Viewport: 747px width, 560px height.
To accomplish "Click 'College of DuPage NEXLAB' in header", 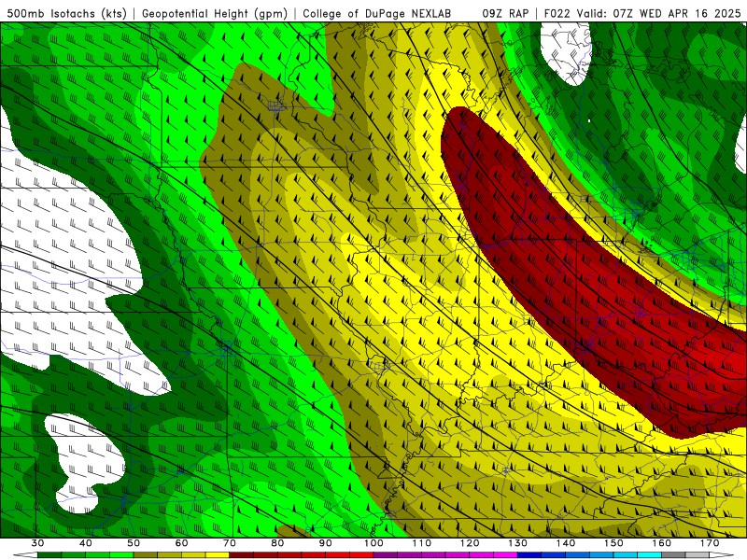I will tap(377, 14).
